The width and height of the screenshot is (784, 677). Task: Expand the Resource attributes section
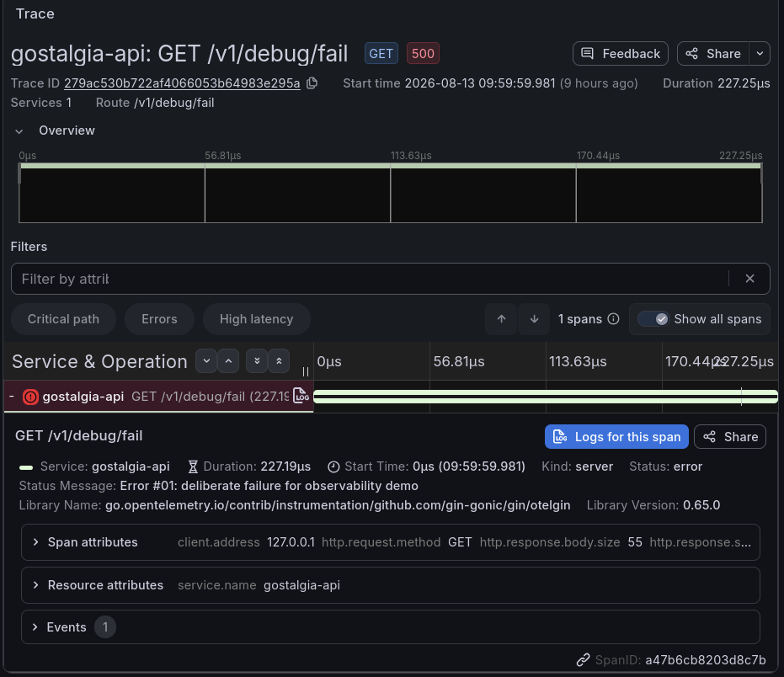click(391, 585)
